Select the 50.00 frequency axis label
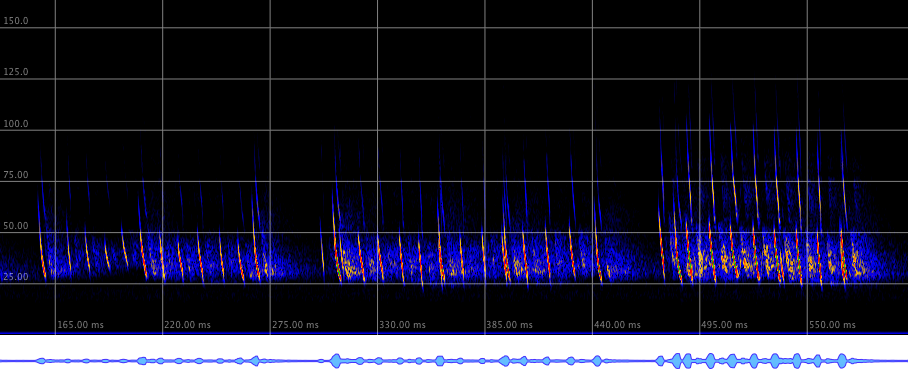This screenshot has width=908, height=387. click(x=16, y=225)
